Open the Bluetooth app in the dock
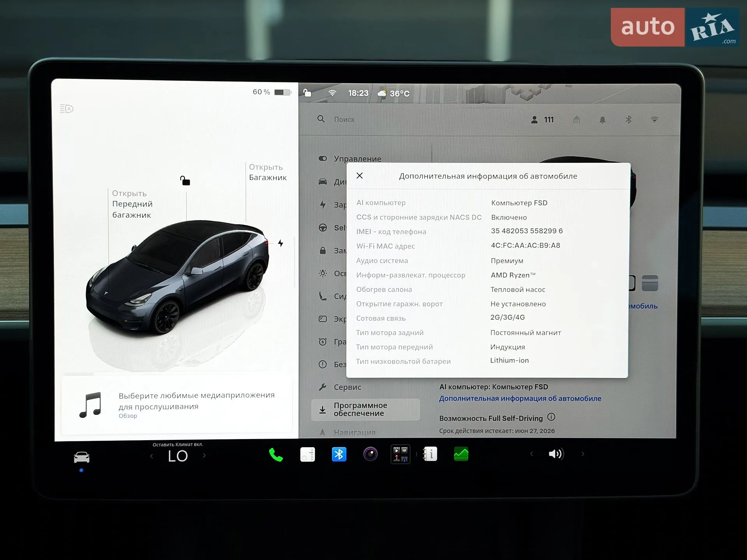Screen dimensions: 747x560 pyautogui.click(x=339, y=454)
